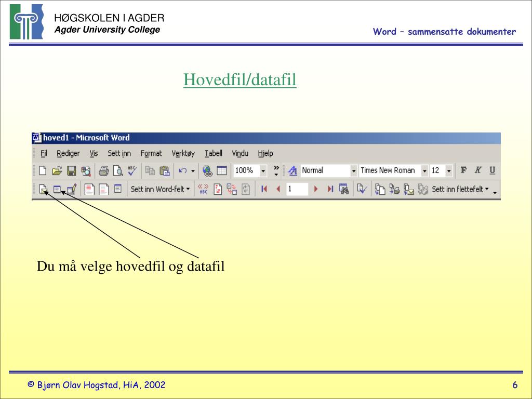This screenshot has width=532, height=399.
Task: Open the font size 12 dropdown
Action: [448, 170]
